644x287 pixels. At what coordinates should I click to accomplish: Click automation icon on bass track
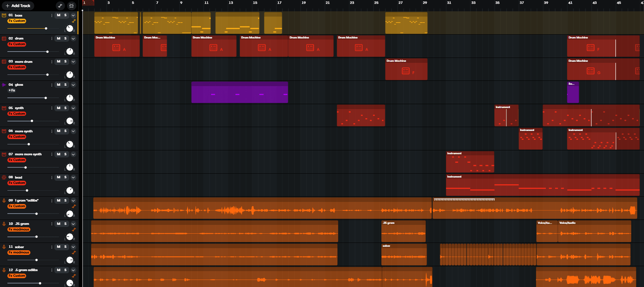tap(74, 21)
